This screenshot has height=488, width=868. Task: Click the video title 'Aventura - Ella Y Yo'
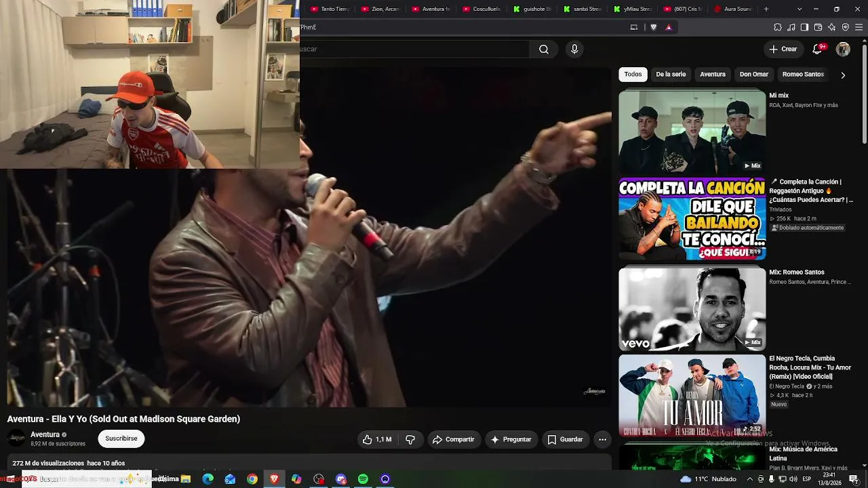(x=123, y=419)
